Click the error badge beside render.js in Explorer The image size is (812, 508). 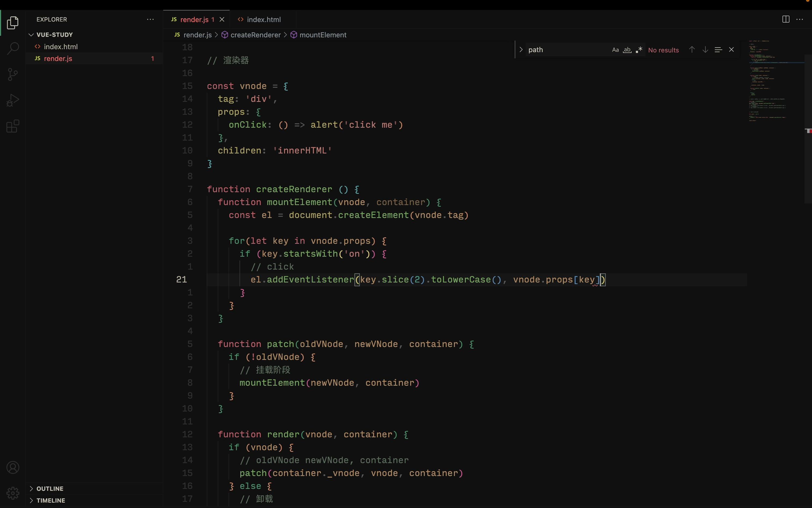(153, 59)
